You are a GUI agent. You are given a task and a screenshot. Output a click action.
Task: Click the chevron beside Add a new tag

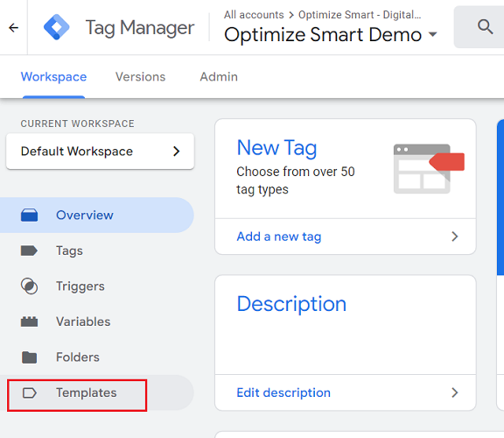pos(454,237)
